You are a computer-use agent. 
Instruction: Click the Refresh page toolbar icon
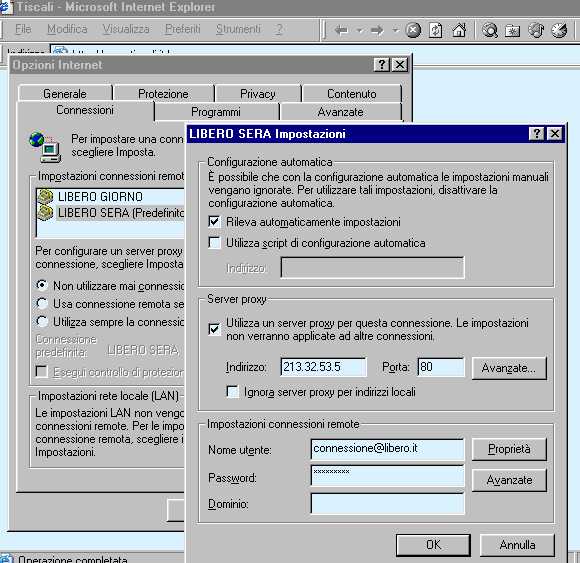pos(436,30)
